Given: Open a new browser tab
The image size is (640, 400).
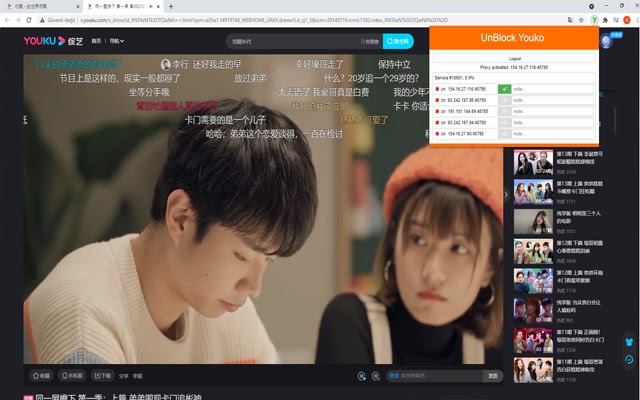Looking at the screenshot, I should 171,7.
